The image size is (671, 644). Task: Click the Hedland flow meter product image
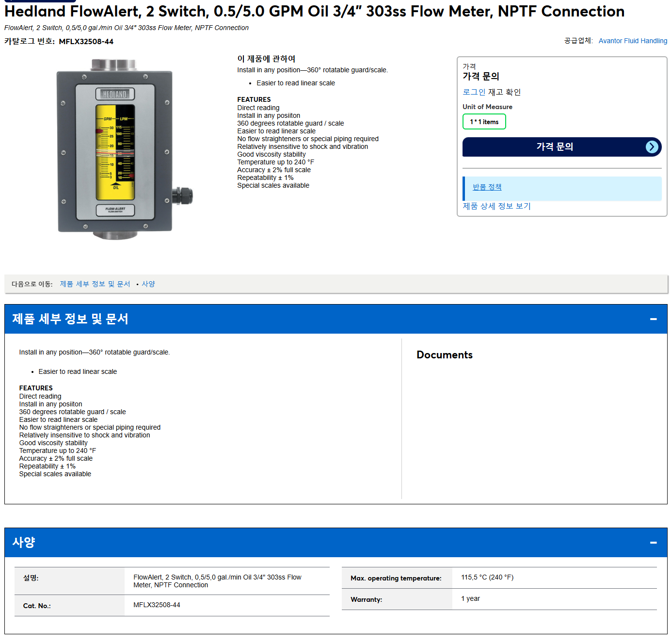(125, 149)
